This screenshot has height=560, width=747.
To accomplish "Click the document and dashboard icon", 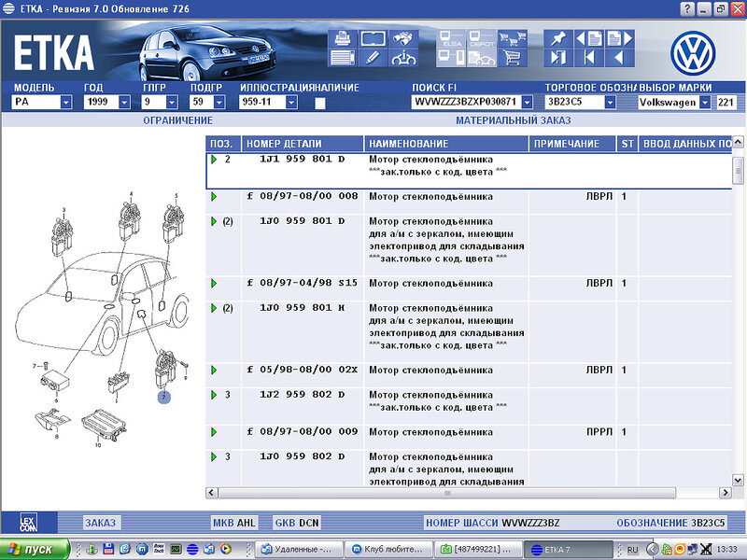I will tap(482, 58).
